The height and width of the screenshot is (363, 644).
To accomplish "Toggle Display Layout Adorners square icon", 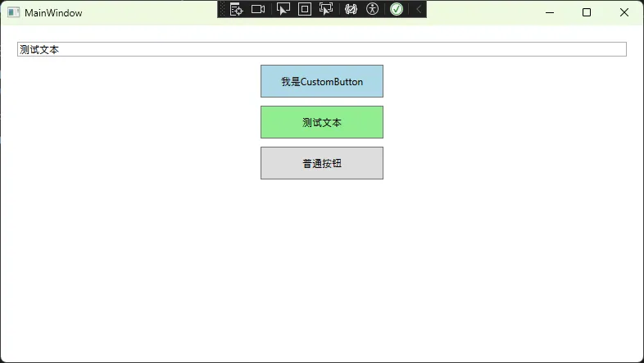I will [305, 9].
